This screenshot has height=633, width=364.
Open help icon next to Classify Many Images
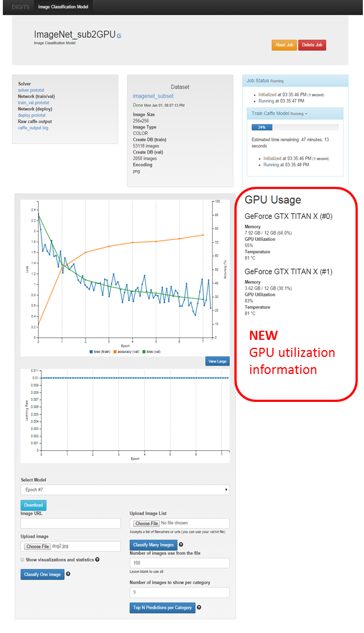coord(181,544)
